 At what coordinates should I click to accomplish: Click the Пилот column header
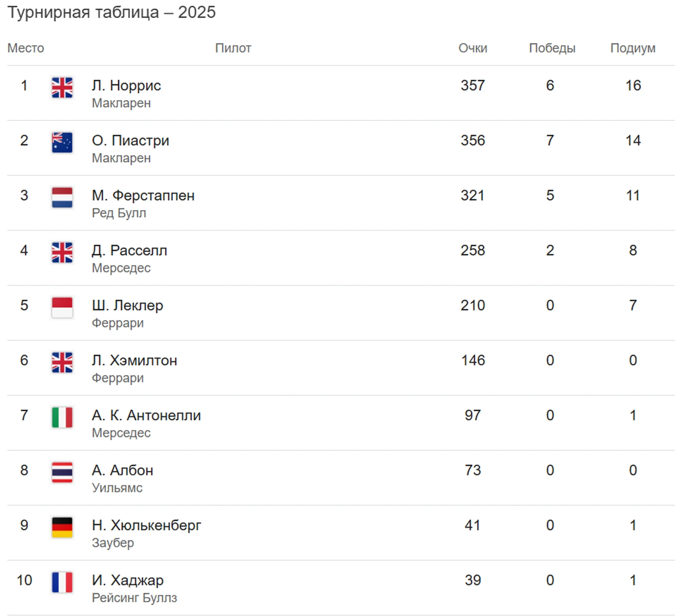pyautogui.click(x=233, y=48)
